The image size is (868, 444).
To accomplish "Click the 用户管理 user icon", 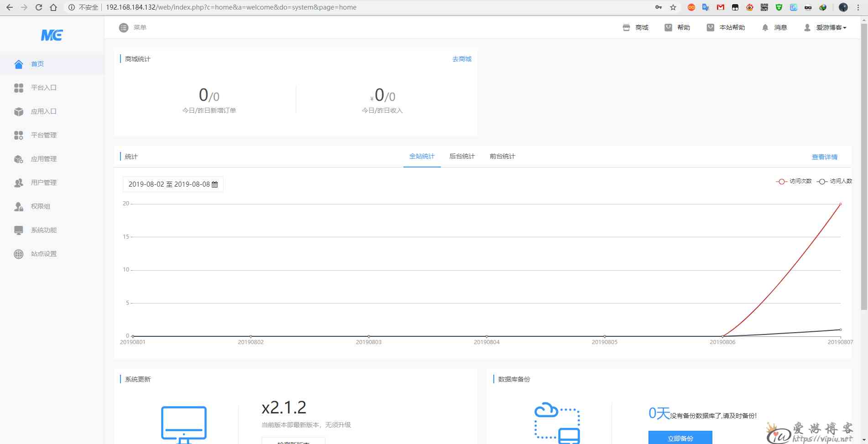I will coord(19,183).
